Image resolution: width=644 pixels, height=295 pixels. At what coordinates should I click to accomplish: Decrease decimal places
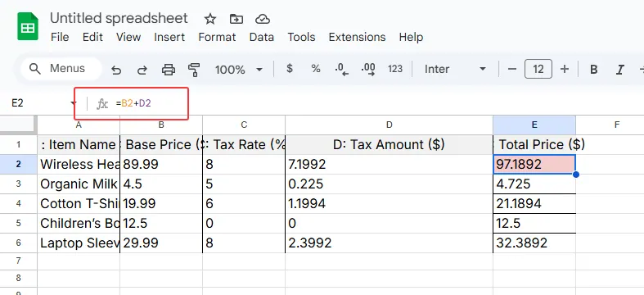click(342, 69)
